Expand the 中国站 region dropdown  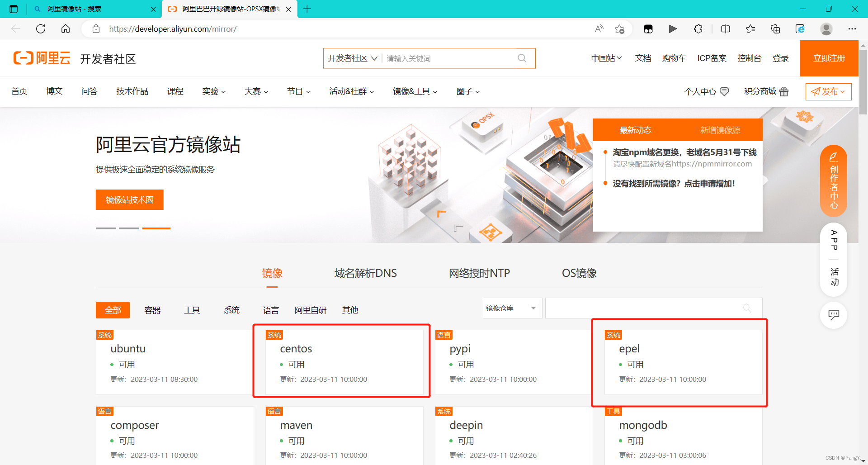606,58
